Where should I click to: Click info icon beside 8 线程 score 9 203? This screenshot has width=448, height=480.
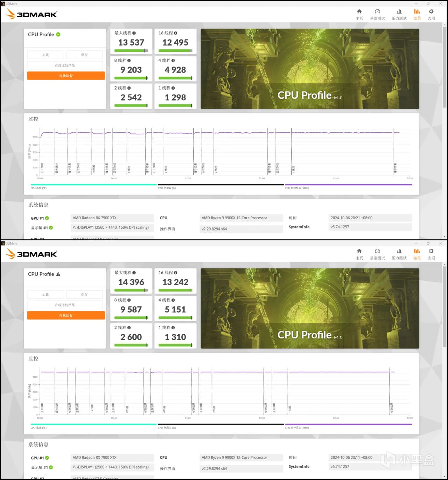tap(129, 60)
